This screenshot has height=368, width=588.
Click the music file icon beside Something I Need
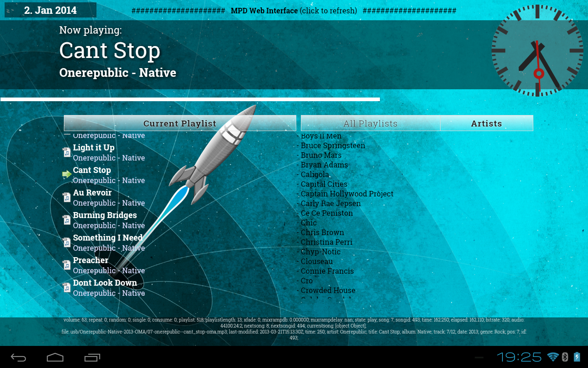tap(67, 242)
